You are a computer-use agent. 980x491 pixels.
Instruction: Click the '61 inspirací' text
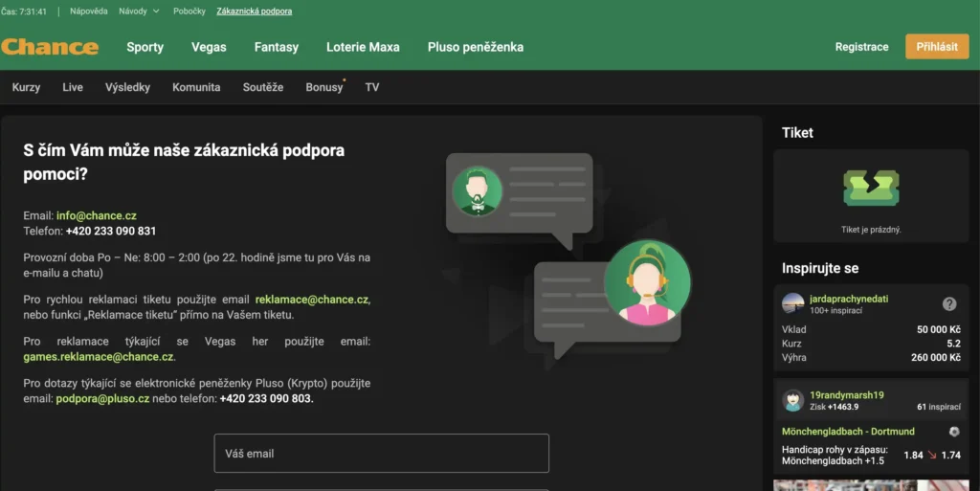pyautogui.click(x=939, y=407)
